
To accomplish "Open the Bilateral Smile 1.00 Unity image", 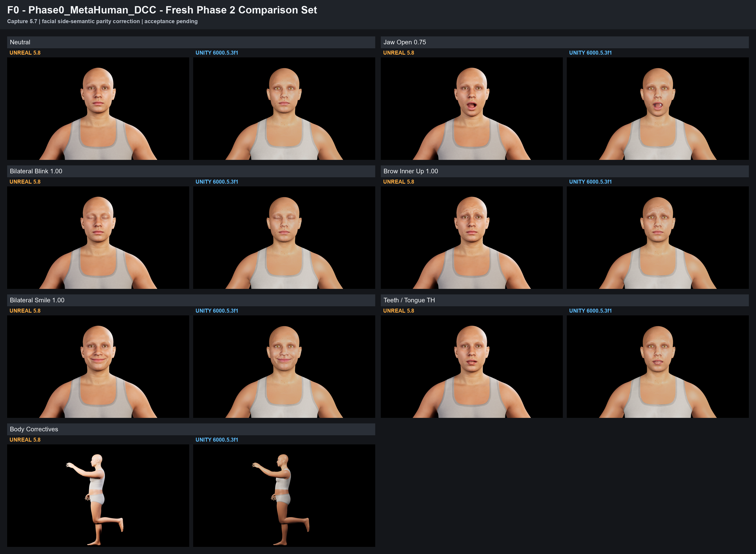I will [284, 367].
